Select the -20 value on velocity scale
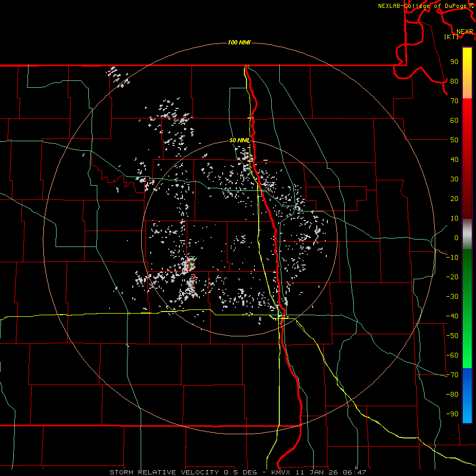 [452, 277]
